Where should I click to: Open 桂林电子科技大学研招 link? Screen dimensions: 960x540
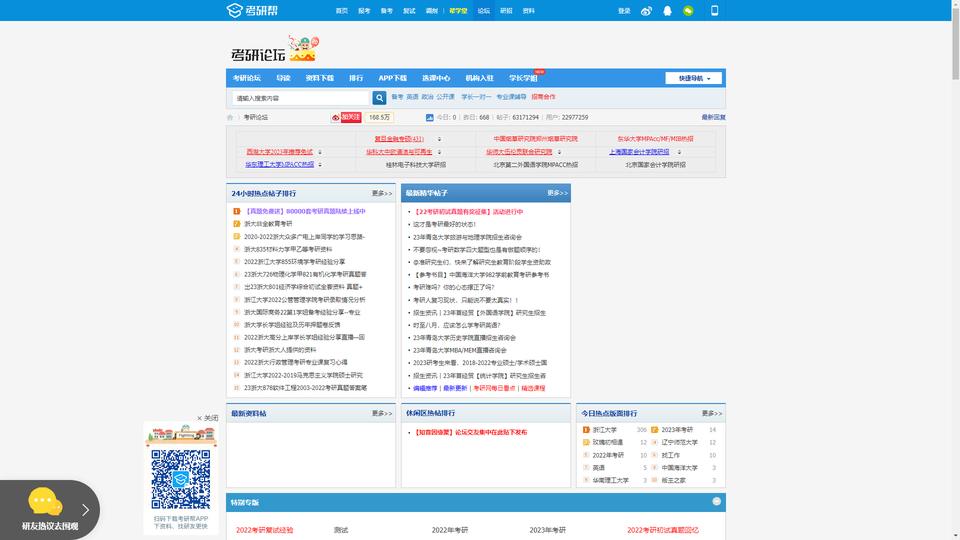click(416, 165)
